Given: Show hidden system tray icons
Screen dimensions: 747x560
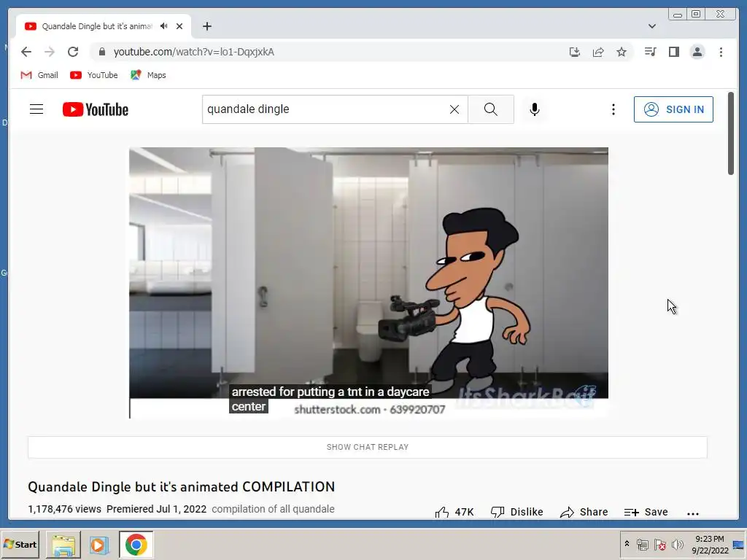Looking at the screenshot, I should (627, 544).
